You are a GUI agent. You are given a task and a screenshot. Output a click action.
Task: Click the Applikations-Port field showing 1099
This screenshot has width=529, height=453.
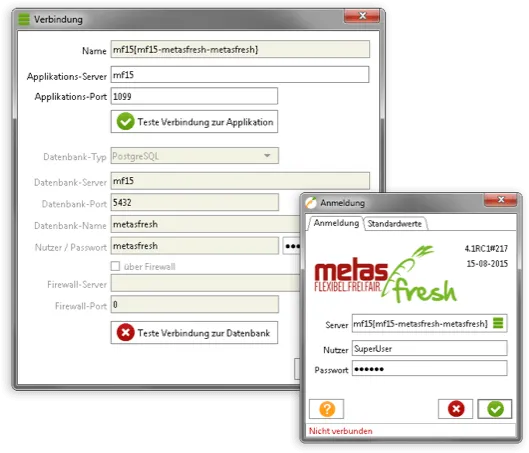coord(194,96)
